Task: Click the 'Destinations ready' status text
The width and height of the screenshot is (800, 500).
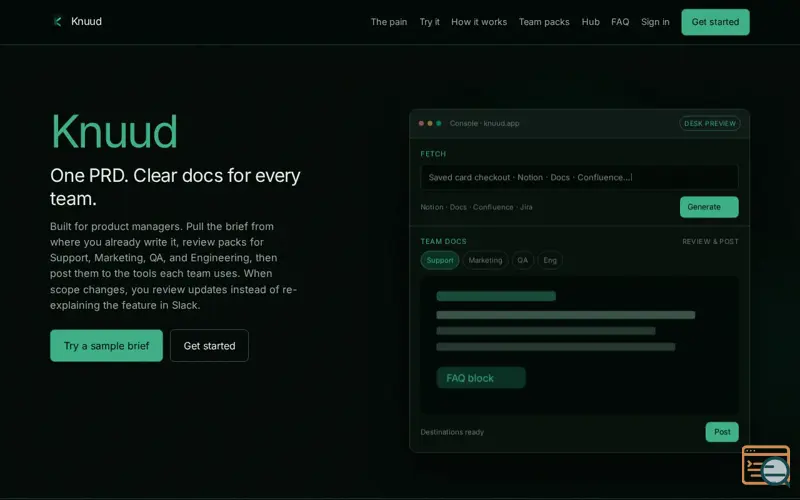Action: point(452,432)
